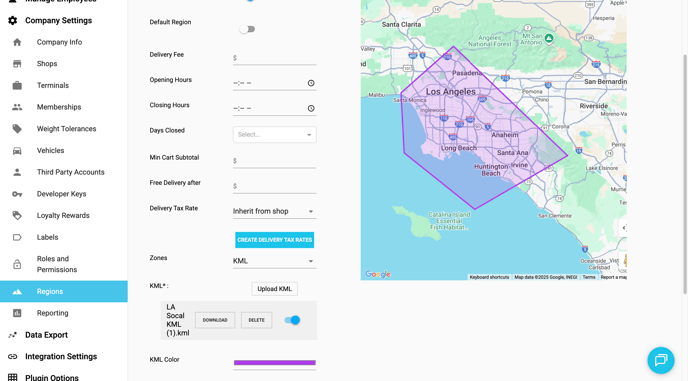Click the Shops storefront icon
The image size is (688, 381).
click(x=17, y=64)
